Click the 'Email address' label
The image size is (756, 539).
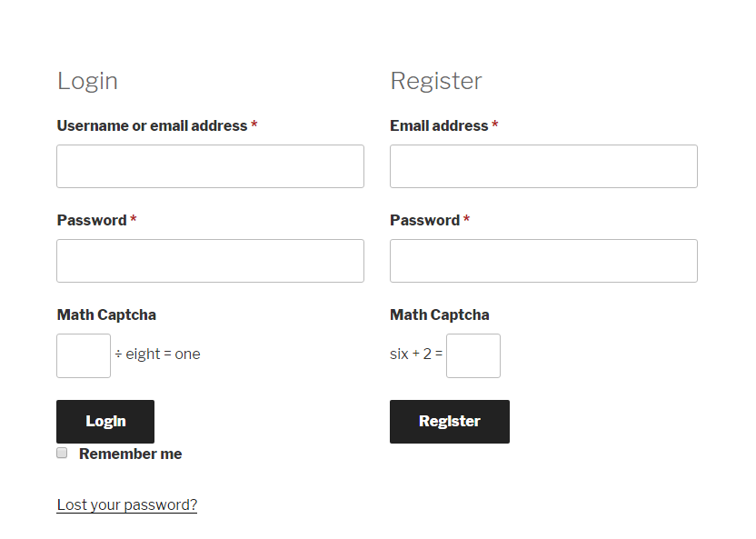[x=439, y=125]
